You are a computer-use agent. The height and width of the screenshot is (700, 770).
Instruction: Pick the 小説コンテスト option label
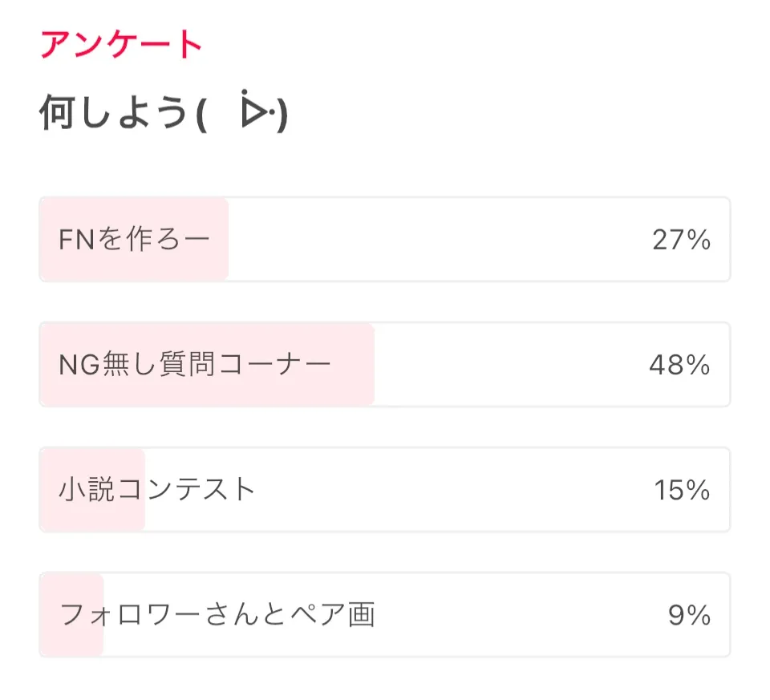pyautogui.click(x=157, y=490)
